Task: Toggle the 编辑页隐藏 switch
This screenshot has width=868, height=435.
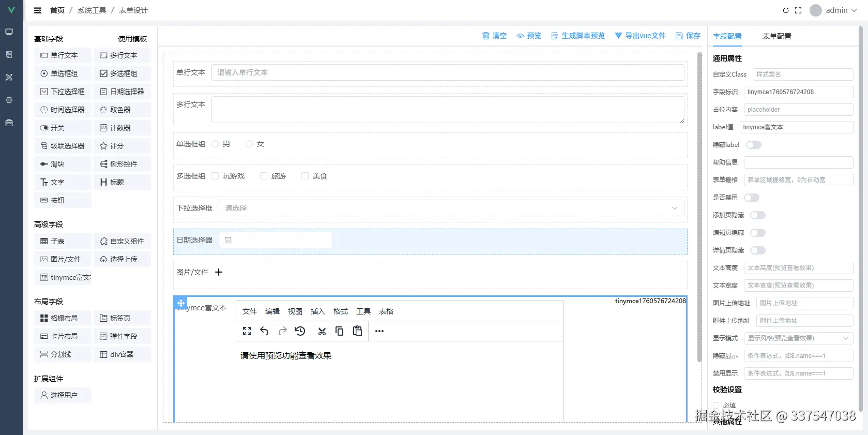Action: click(758, 233)
